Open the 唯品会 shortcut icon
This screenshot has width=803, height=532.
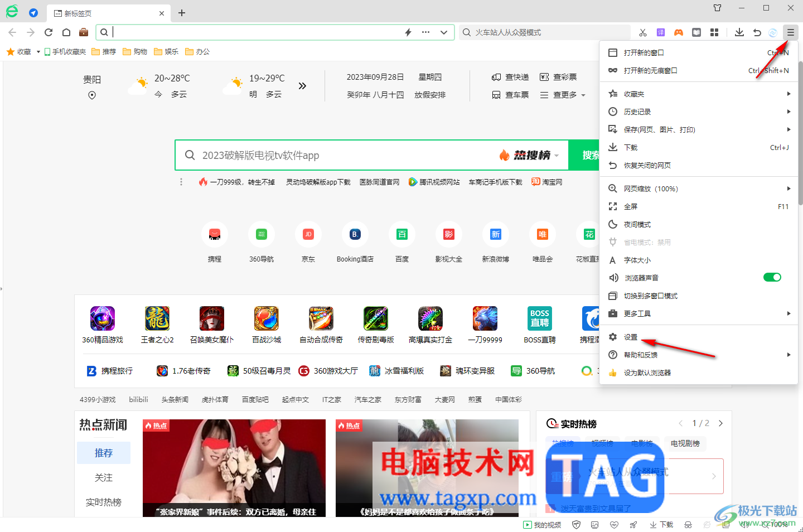click(x=543, y=235)
